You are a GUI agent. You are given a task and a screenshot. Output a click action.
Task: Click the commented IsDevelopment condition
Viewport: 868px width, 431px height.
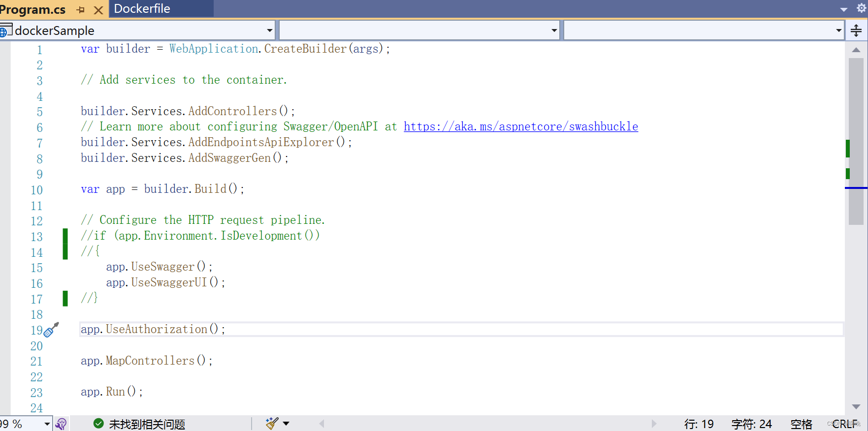[x=200, y=236]
